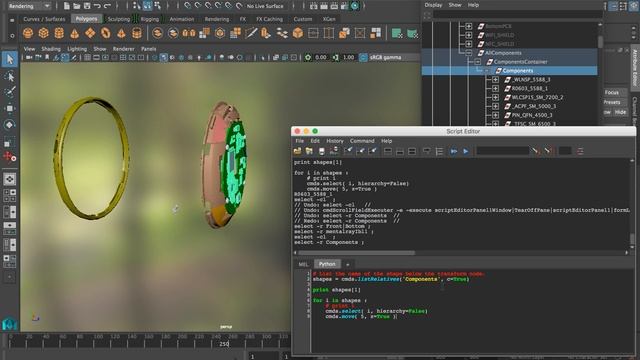Activate the Rotate tool in toolbox

coord(10,124)
